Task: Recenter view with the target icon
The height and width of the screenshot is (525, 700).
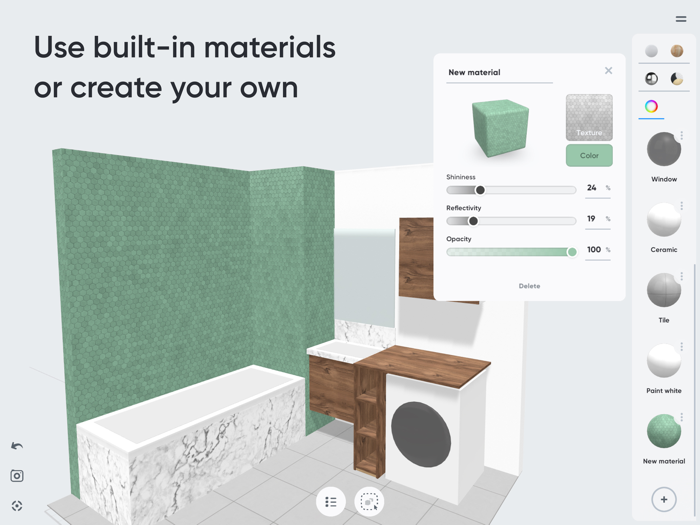Action: click(17, 506)
